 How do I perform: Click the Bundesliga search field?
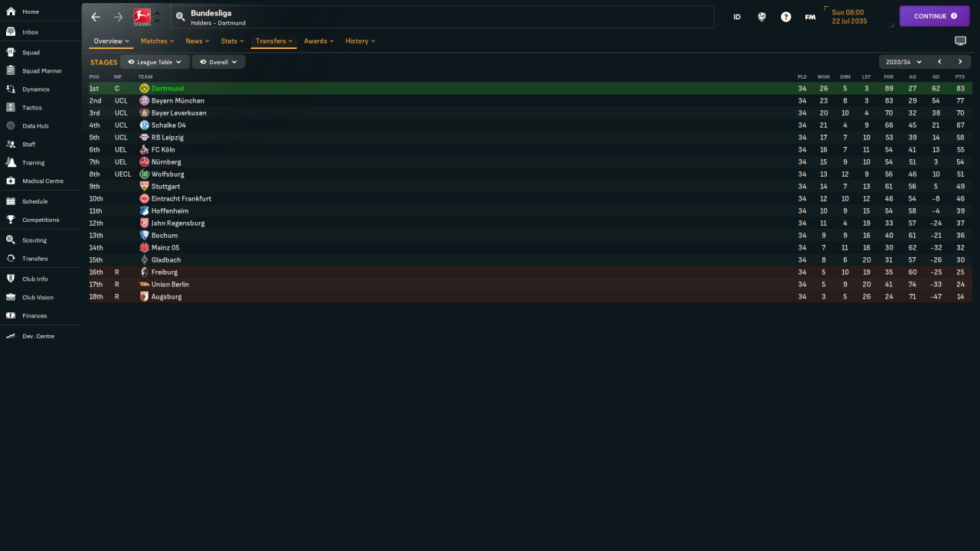click(x=443, y=17)
